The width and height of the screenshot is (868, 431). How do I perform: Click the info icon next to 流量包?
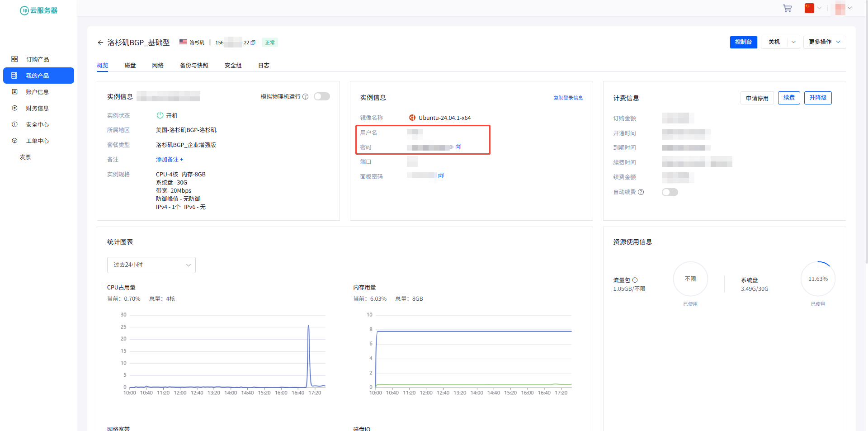click(x=635, y=280)
